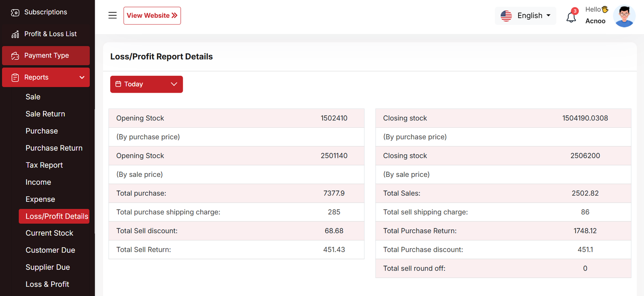Open the Purchase Return report
The width and height of the screenshot is (644, 296).
coord(54,148)
